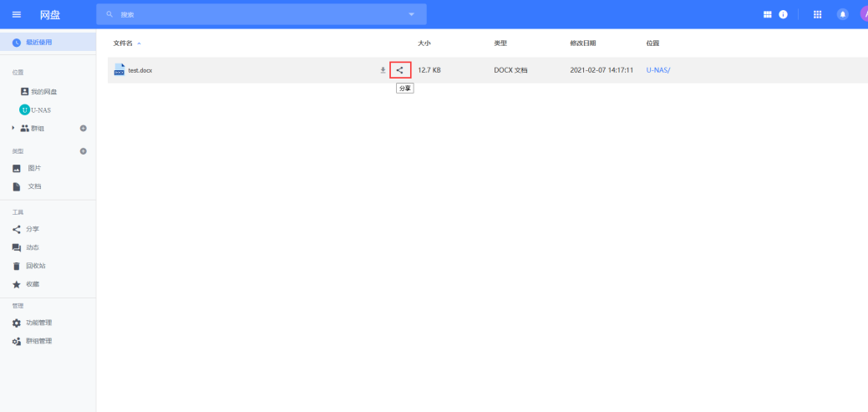
Task: Open the apps grid launcher icon
Action: [x=817, y=14]
